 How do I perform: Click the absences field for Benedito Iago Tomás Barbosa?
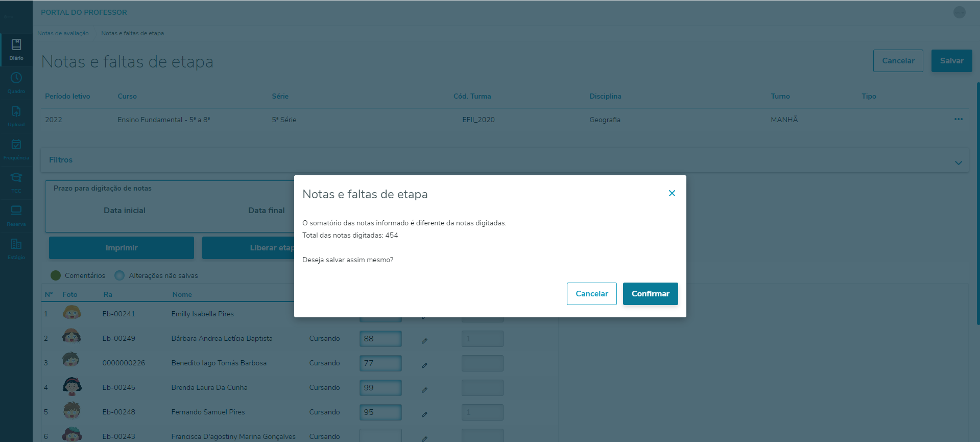[483, 363]
